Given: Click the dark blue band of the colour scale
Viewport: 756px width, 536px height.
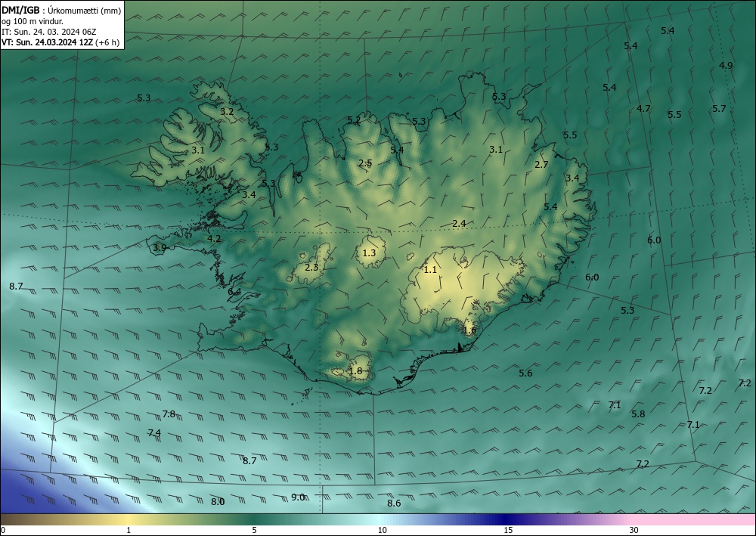Looking at the screenshot, I should (x=507, y=519).
